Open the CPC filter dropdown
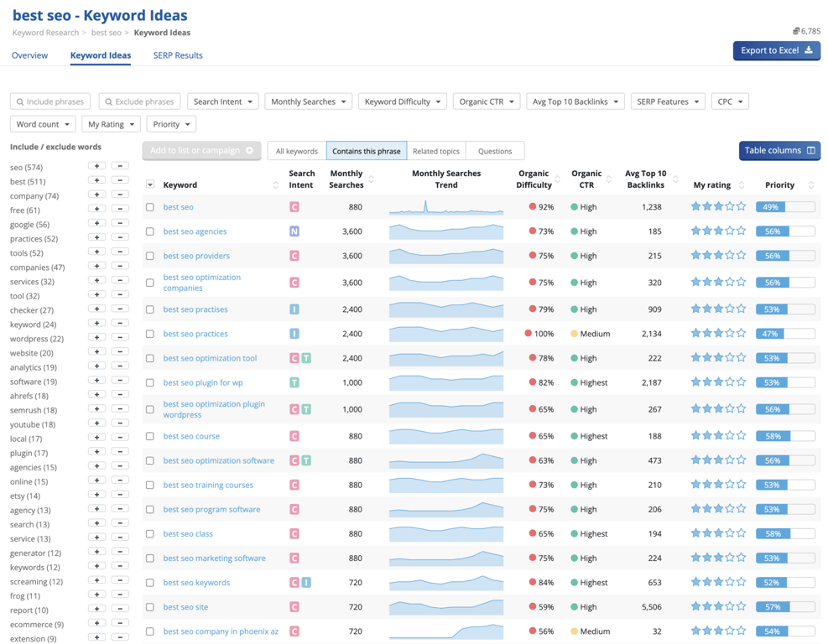828x644 pixels. [730, 101]
